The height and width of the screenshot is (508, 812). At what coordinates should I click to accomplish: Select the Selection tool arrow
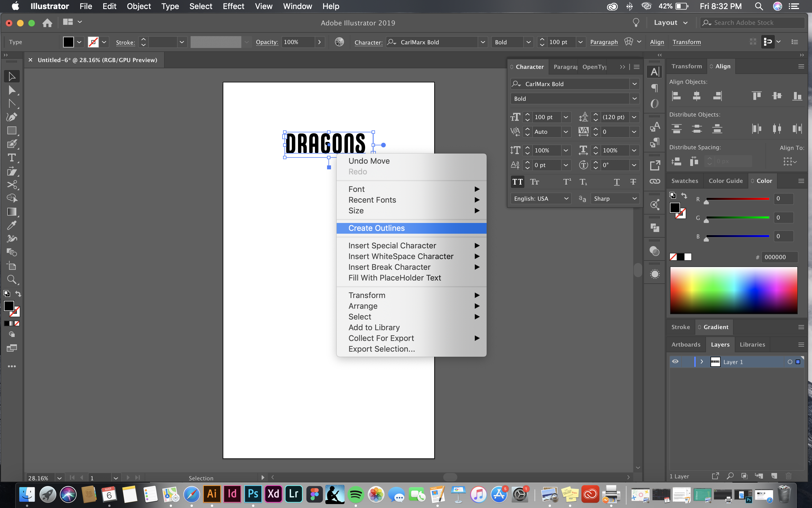[12, 76]
